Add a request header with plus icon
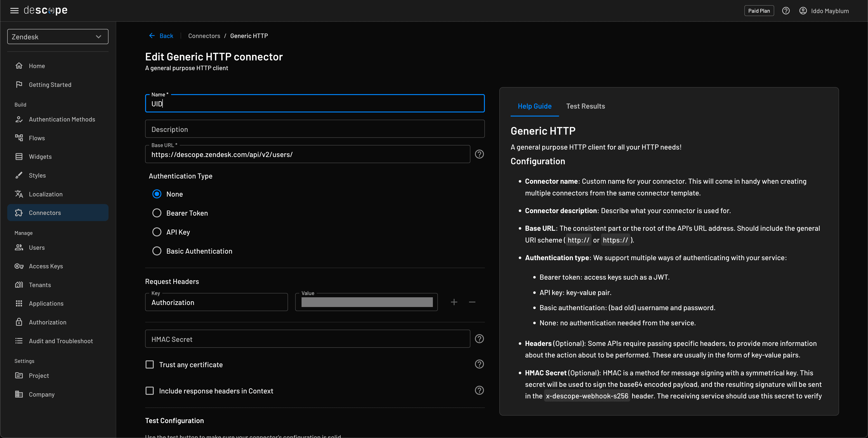The width and height of the screenshot is (868, 438). [x=454, y=302]
